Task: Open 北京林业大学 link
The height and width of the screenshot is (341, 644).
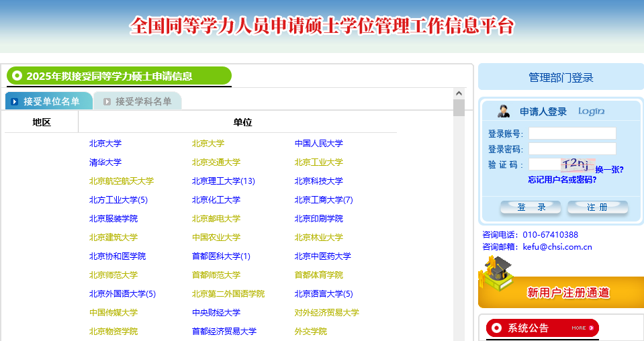Action: coord(319,238)
